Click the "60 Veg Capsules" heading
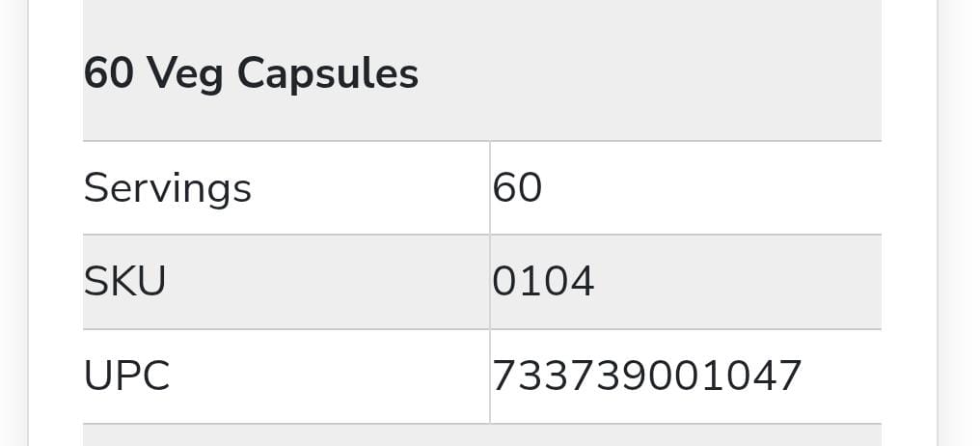 pos(251,73)
